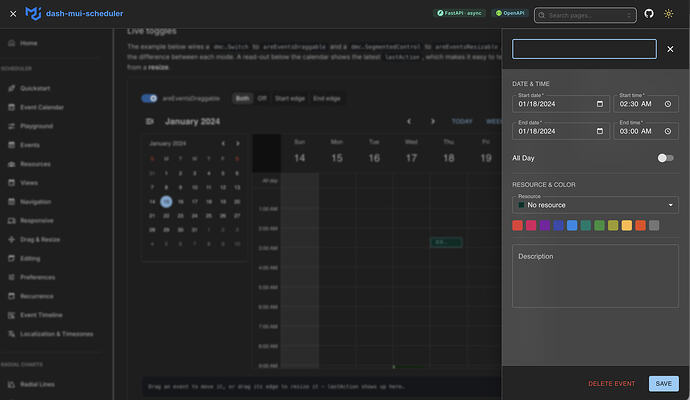Select Off in the resize segmented control
The width and height of the screenshot is (690, 400).
(x=262, y=99)
